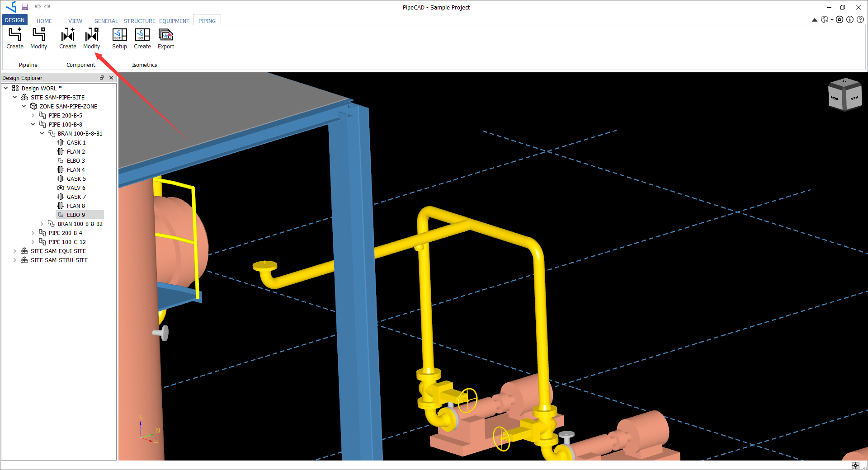Click the Isometrics Export icon
Viewport: 868px width, 470px height.
pyautogui.click(x=165, y=38)
